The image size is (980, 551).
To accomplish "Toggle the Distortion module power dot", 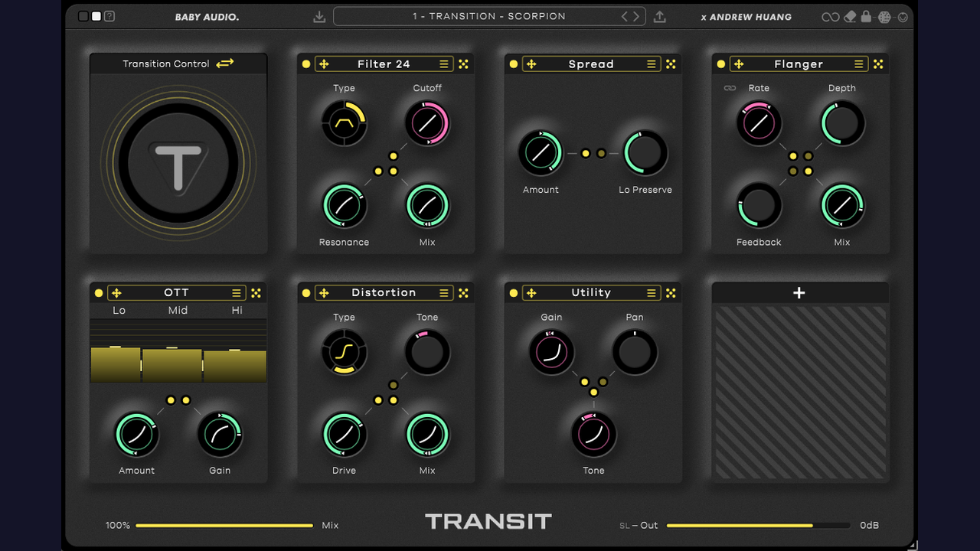I will click(x=306, y=293).
